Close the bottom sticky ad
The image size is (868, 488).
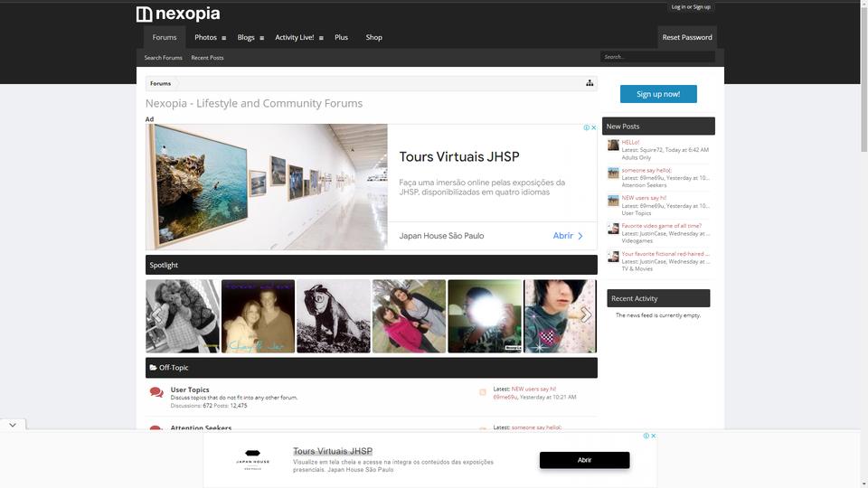653,436
